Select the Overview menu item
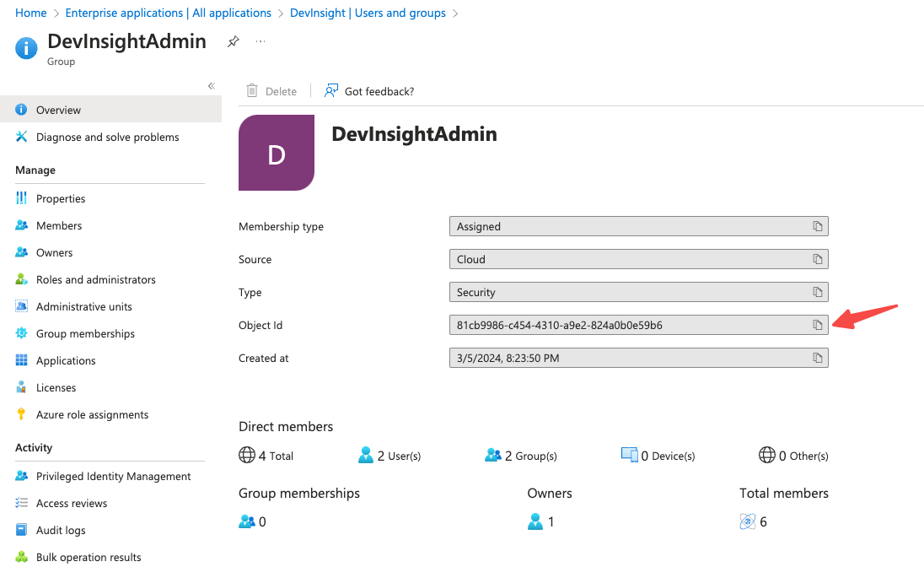924x567 pixels. point(59,109)
